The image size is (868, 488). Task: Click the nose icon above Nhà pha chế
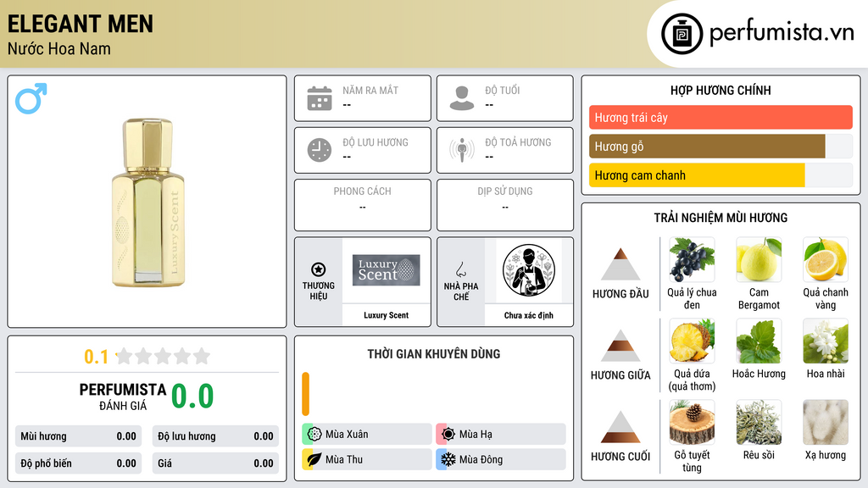coord(460,269)
